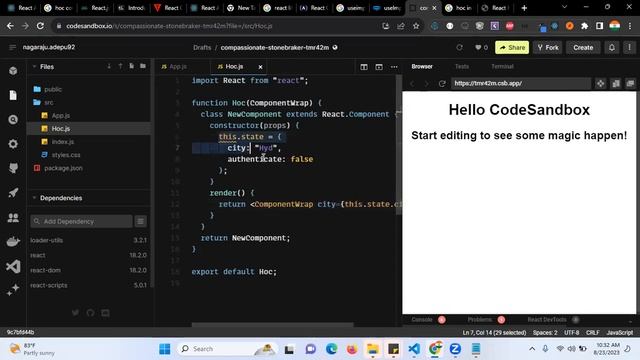This screenshot has height=360, width=640.
Task: Collapse the src folder
Action: 49,102
